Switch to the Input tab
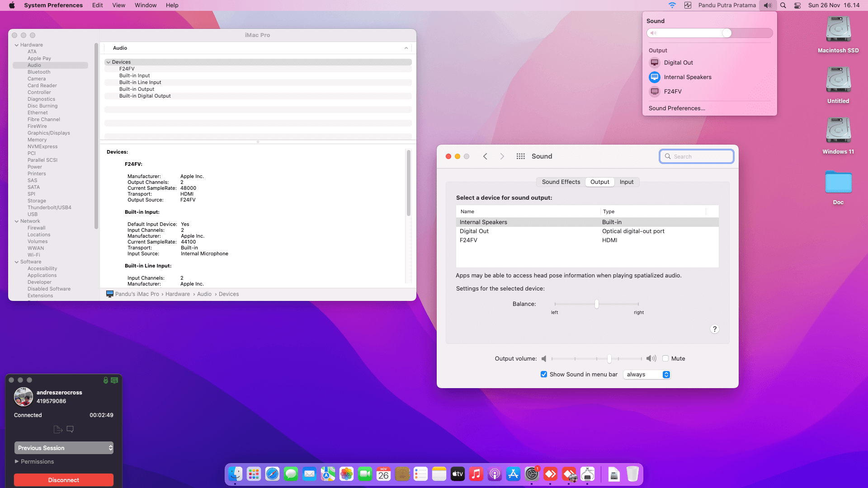 627,182
